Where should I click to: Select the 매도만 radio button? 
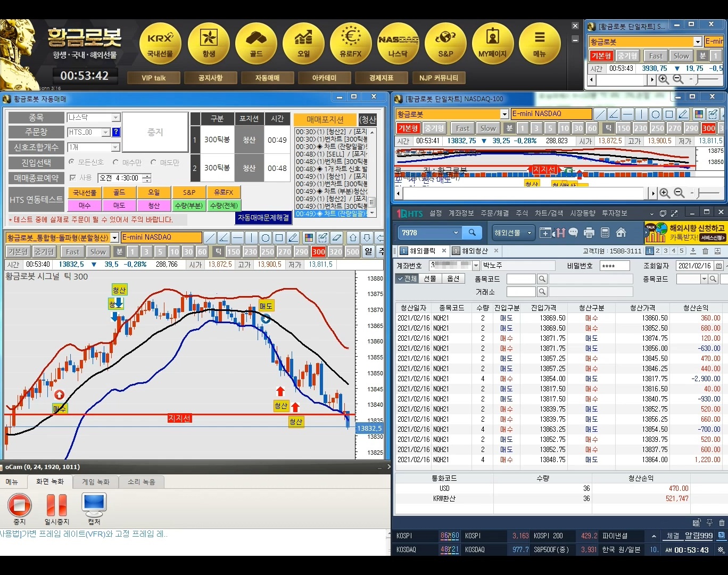(153, 162)
